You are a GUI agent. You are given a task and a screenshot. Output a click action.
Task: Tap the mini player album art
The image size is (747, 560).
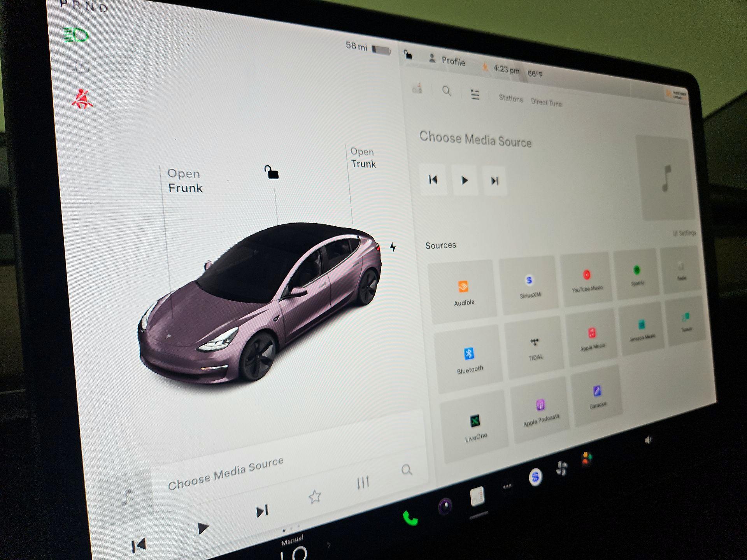tap(125, 497)
